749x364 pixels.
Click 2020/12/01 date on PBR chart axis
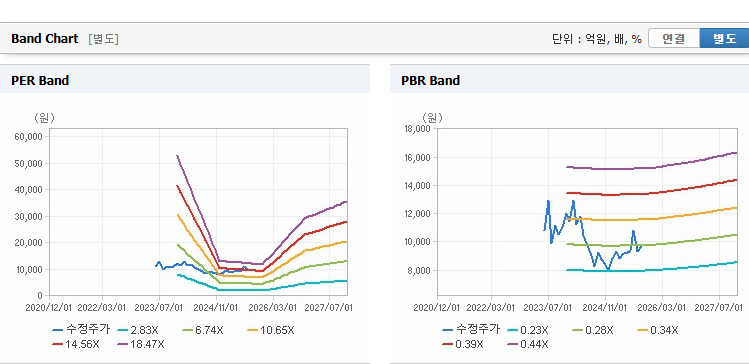(x=437, y=307)
